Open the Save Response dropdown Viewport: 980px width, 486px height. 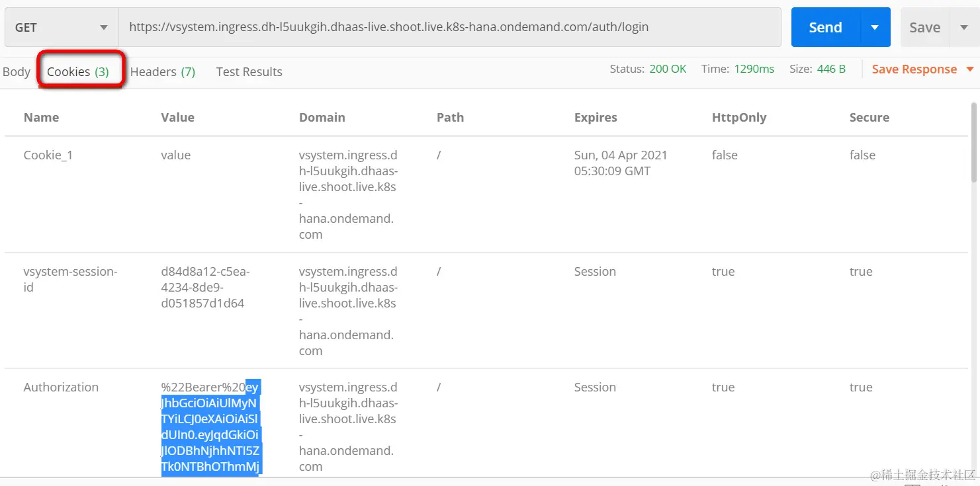pyautogui.click(x=922, y=69)
